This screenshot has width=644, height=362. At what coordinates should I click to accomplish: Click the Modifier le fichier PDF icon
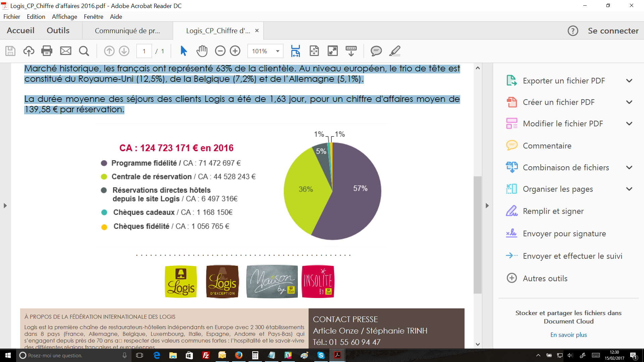pyautogui.click(x=512, y=124)
